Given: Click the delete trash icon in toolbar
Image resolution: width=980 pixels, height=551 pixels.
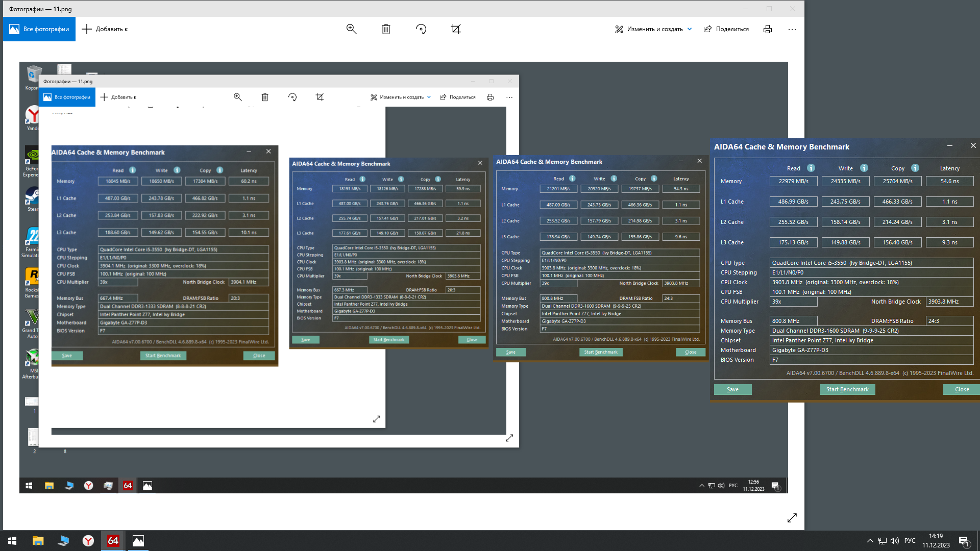Looking at the screenshot, I should 386,29.
